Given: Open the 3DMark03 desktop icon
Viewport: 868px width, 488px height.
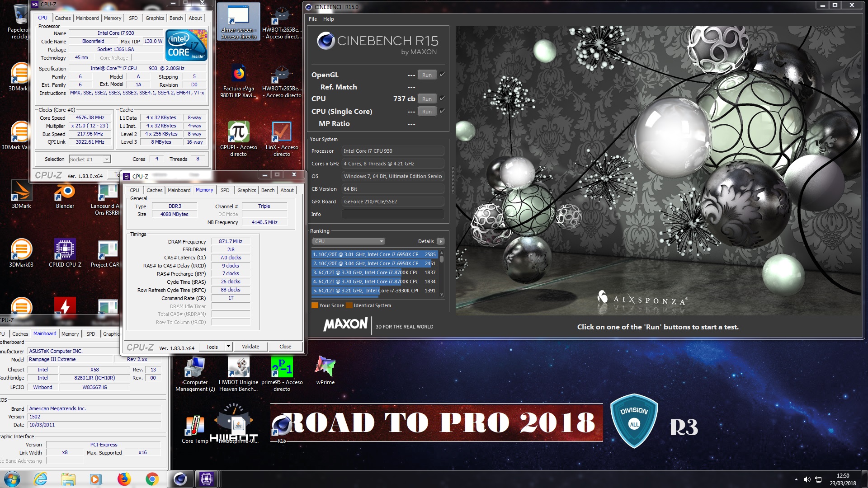Looking at the screenshot, I should pos(21,253).
